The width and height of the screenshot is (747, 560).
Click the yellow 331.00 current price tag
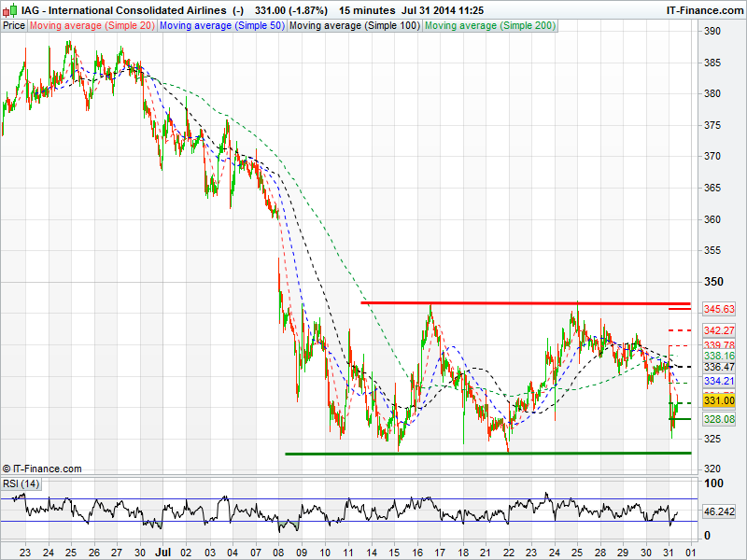pyautogui.click(x=719, y=400)
